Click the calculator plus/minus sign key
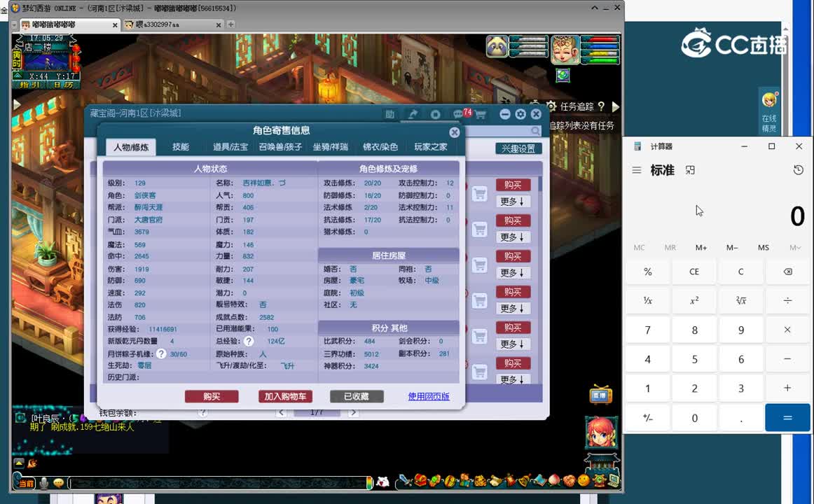The width and height of the screenshot is (814, 504). click(x=648, y=418)
